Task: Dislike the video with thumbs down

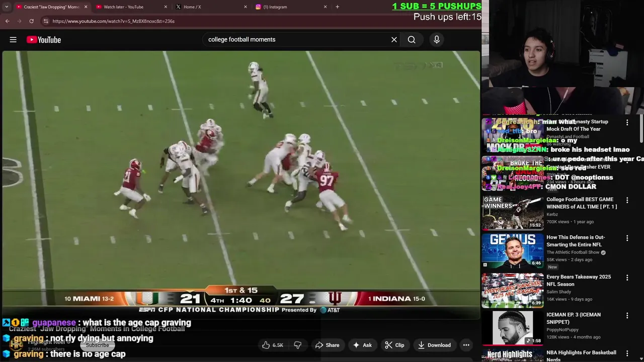Action: click(x=298, y=345)
